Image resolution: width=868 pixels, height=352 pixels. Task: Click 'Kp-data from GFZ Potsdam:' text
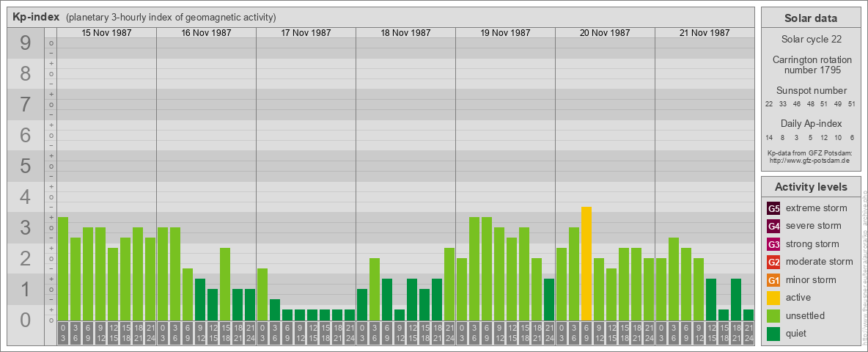(810, 153)
